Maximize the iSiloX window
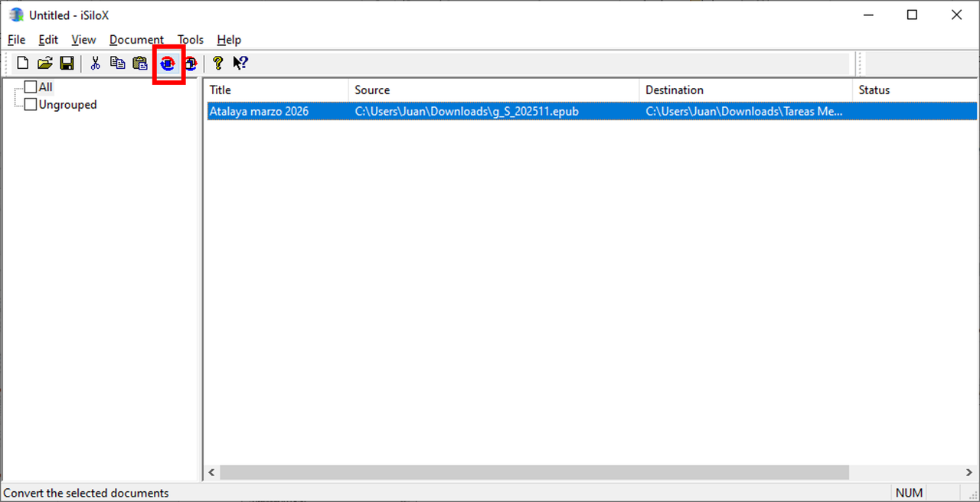This screenshot has width=980, height=502. (912, 15)
